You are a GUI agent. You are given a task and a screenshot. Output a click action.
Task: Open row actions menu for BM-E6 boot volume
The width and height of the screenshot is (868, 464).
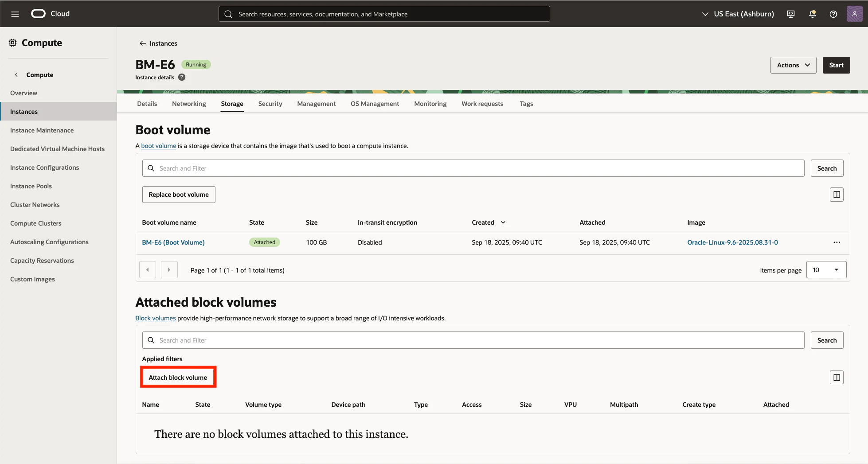click(x=837, y=242)
